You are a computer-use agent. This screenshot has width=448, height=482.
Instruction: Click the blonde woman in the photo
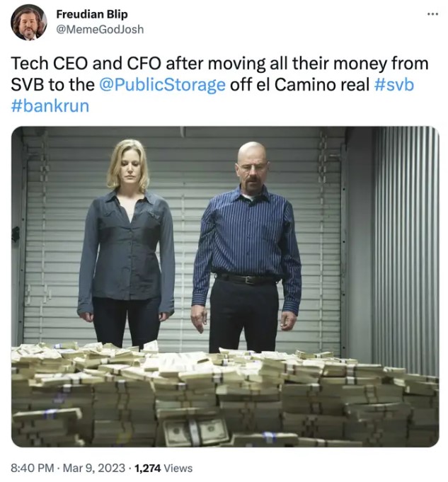click(127, 243)
